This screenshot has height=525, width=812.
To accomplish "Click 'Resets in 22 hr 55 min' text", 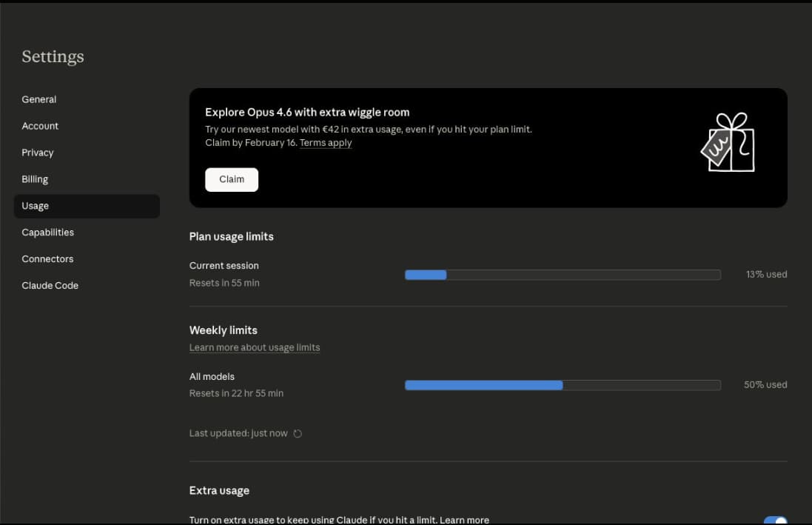I will click(236, 393).
